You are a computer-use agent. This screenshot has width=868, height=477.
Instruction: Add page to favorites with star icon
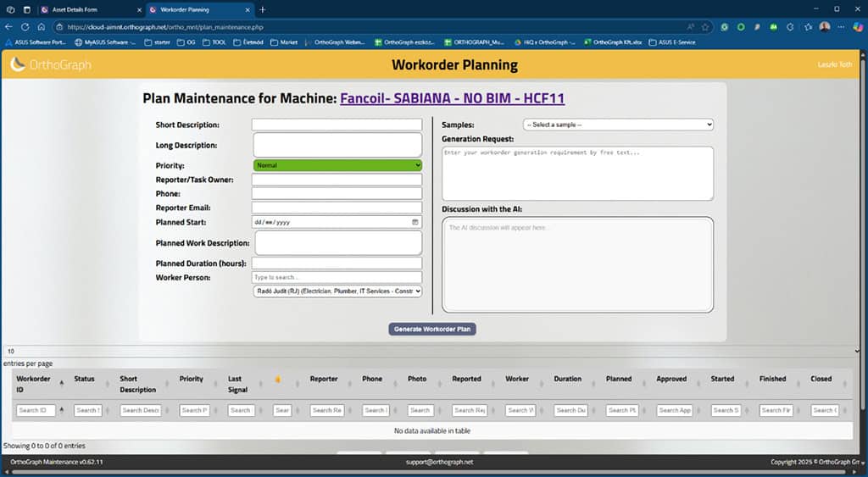(705, 26)
